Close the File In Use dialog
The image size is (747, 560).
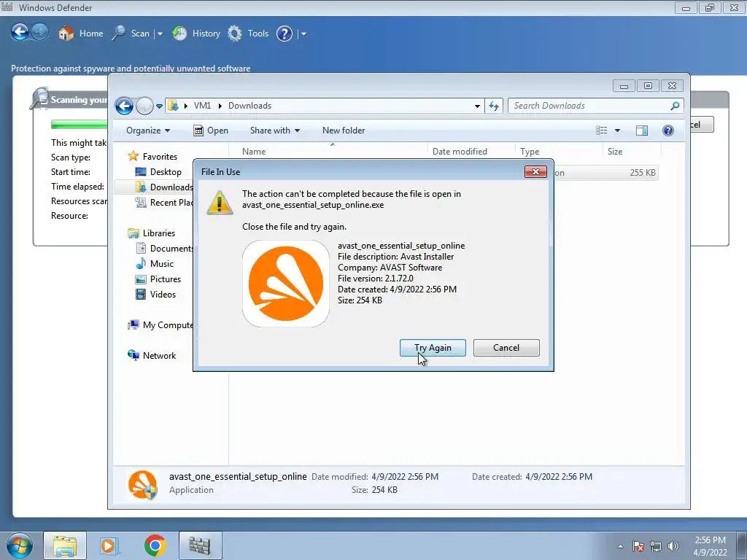click(x=535, y=171)
